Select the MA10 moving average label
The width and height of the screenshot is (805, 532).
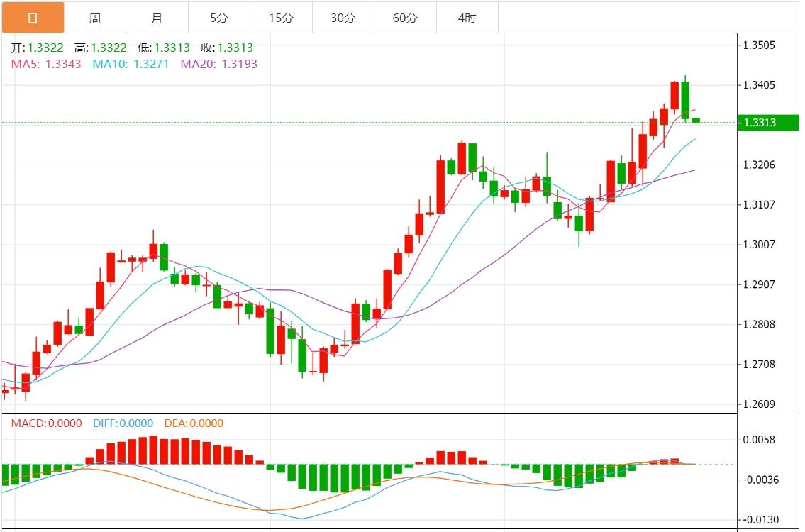pos(131,64)
